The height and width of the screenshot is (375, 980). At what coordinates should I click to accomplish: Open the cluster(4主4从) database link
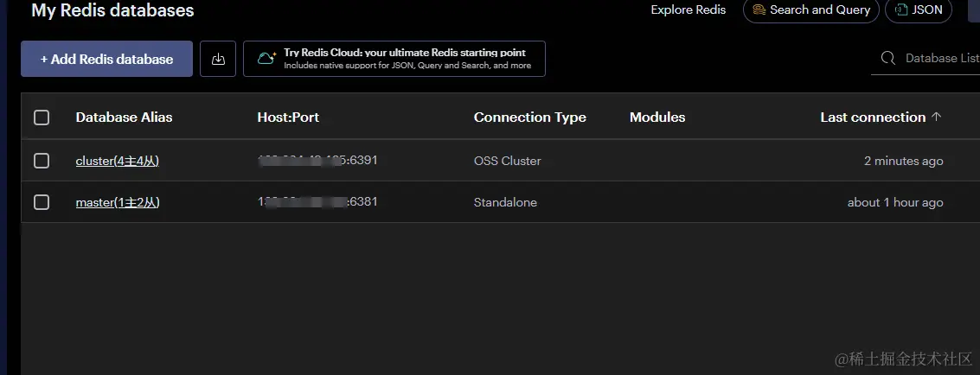[x=118, y=161]
